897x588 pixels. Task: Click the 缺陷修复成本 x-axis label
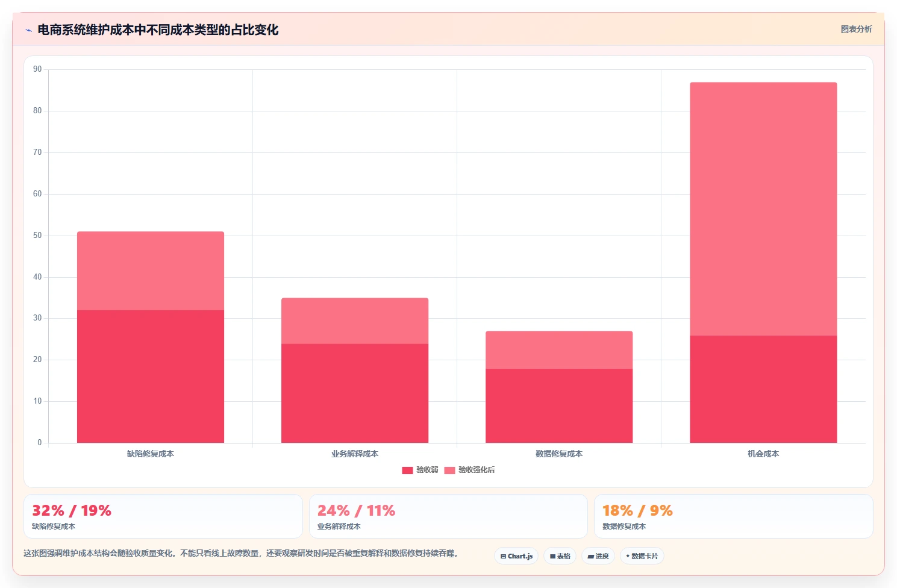click(151, 454)
